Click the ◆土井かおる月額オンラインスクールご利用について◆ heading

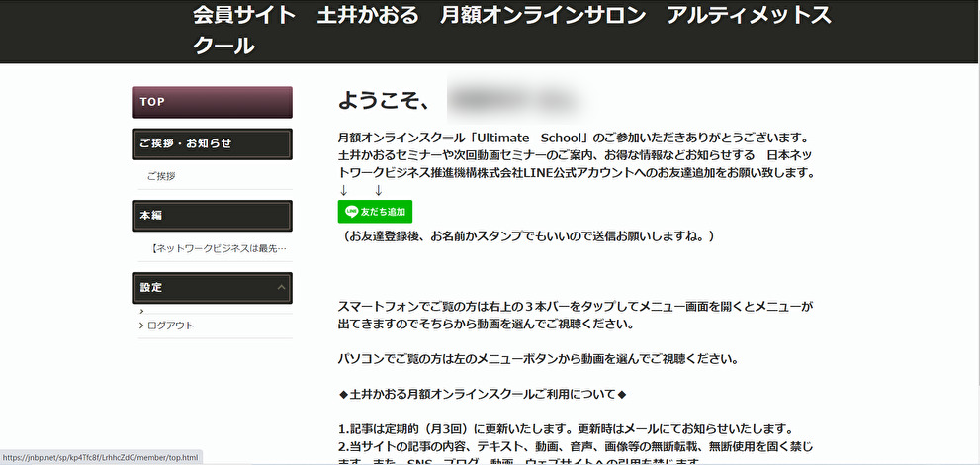coord(483,395)
